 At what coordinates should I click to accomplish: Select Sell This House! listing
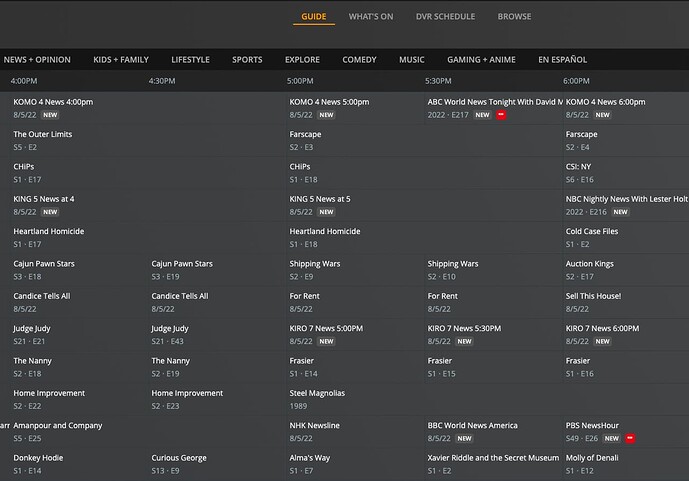[x=626, y=302]
